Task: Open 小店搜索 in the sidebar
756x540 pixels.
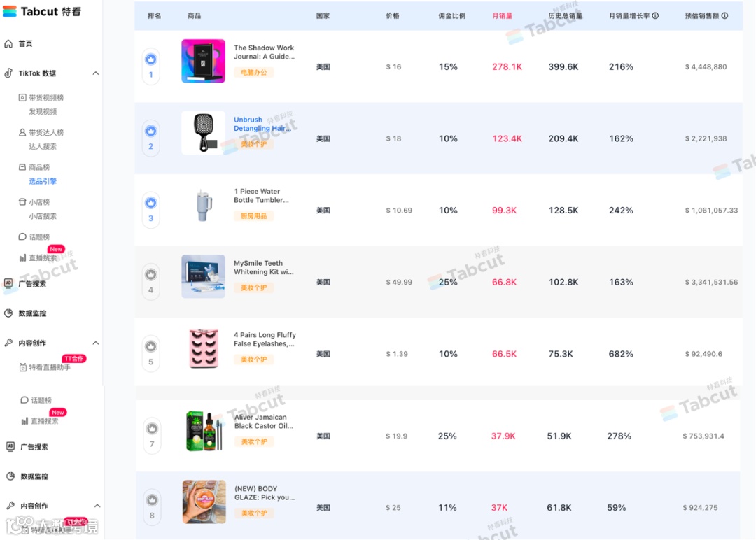Action: tap(43, 216)
